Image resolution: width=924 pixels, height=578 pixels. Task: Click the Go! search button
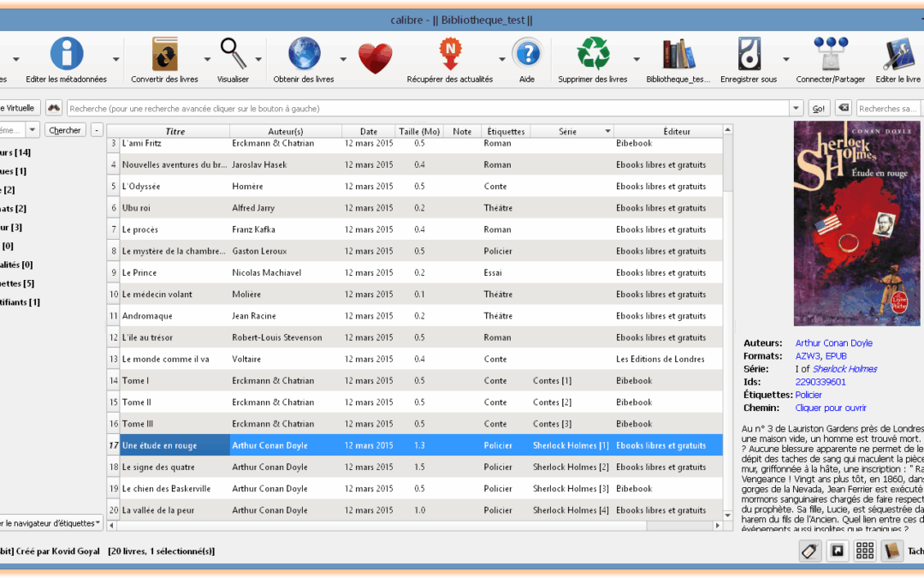coord(819,109)
